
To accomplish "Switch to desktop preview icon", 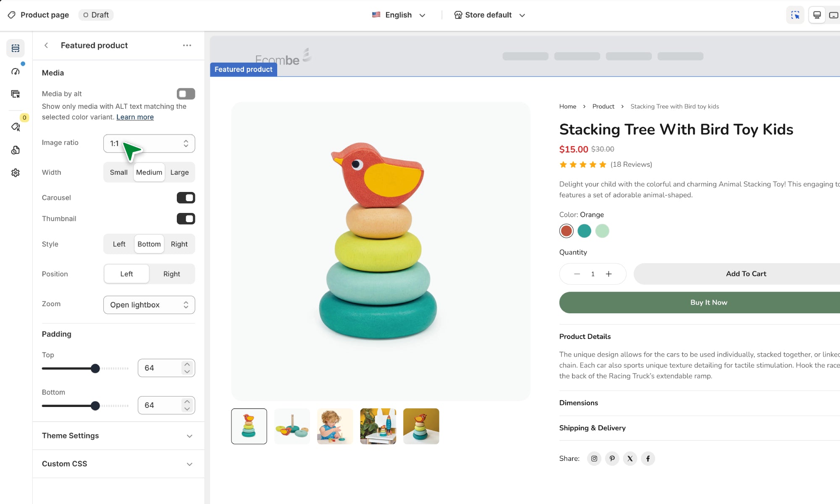I will [817, 15].
